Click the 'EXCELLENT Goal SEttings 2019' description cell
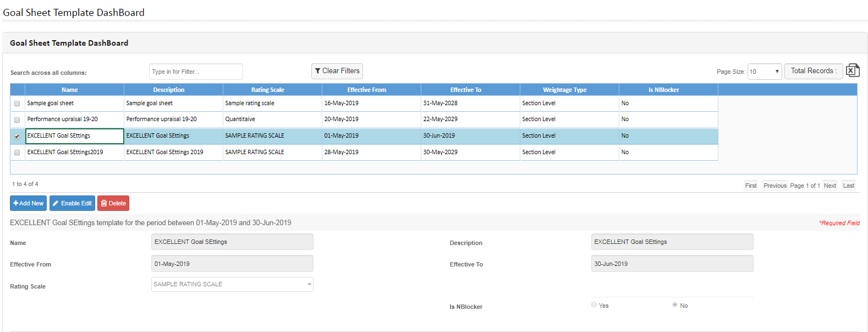 [x=173, y=153]
